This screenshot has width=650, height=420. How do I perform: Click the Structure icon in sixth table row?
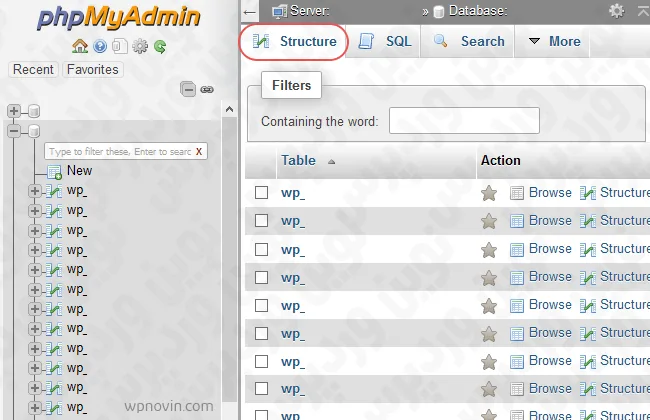[587, 334]
